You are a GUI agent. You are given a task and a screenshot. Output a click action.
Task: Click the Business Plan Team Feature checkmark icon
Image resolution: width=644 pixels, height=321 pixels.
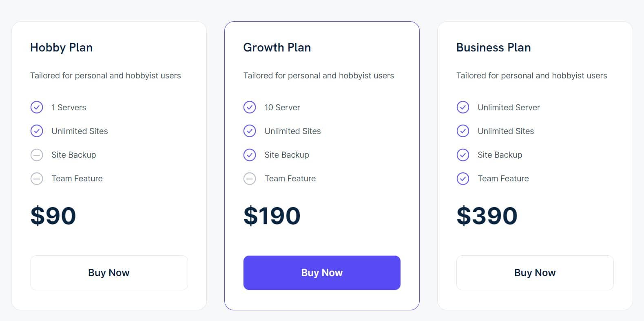coord(463,178)
